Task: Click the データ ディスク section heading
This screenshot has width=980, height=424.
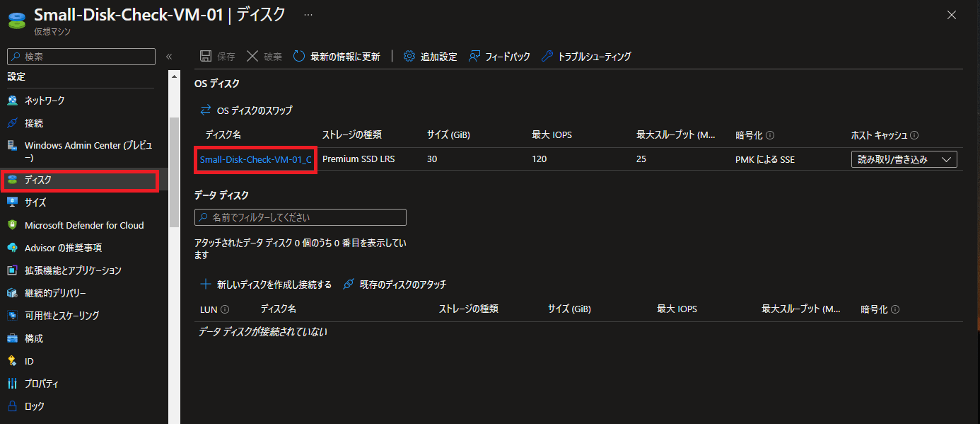Action: (x=221, y=195)
